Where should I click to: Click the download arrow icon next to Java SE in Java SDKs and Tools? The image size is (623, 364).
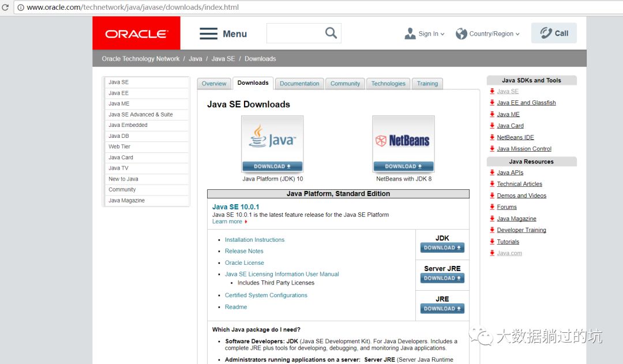(x=492, y=91)
